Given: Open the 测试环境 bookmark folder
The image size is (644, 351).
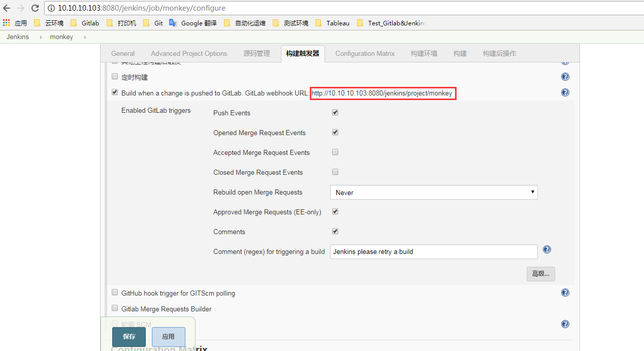Looking at the screenshot, I should click(291, 23).
